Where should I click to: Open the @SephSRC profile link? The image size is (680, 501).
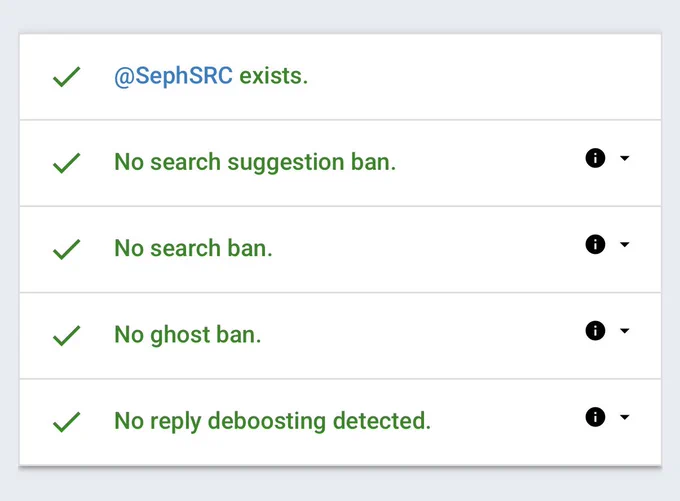[x=173, y=76]
